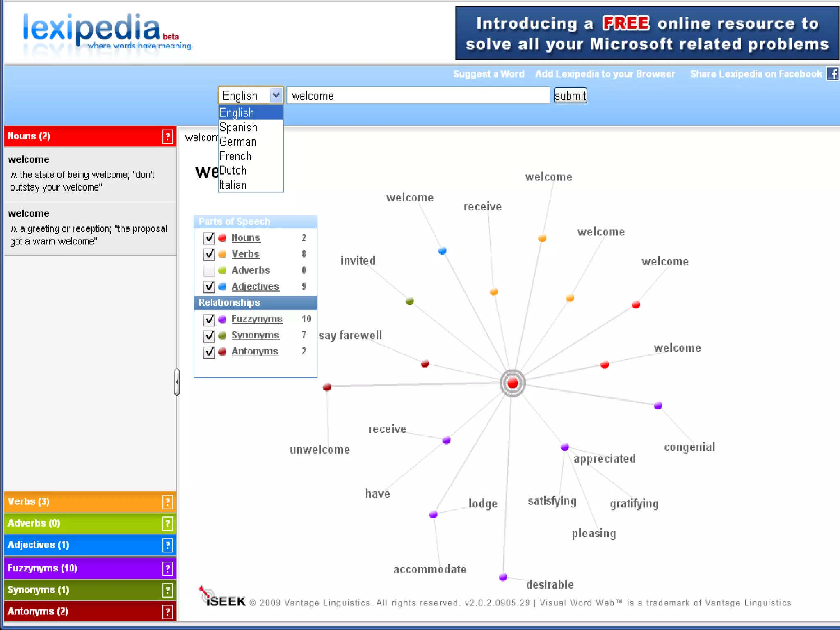
Task: Uncheck the Nouns checkbox
Action: (209, 238)
